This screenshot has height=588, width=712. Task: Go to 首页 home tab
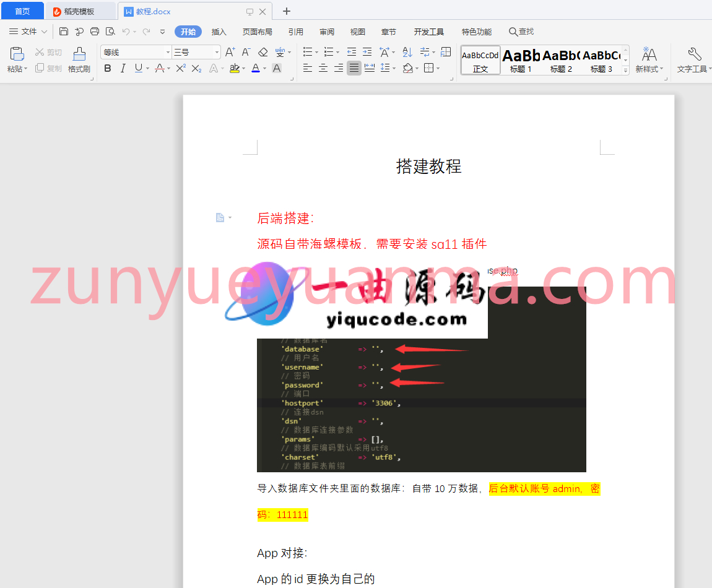[x=22, y=11]
